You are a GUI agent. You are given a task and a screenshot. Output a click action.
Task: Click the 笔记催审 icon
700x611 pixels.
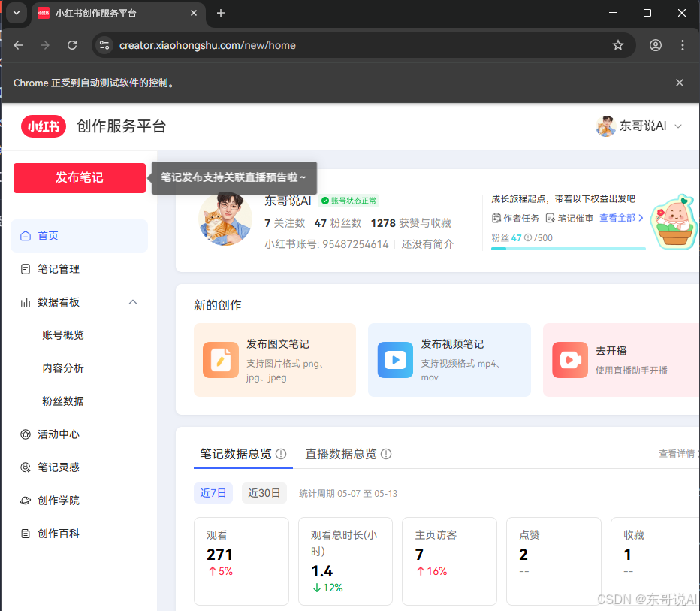(550, 219)
